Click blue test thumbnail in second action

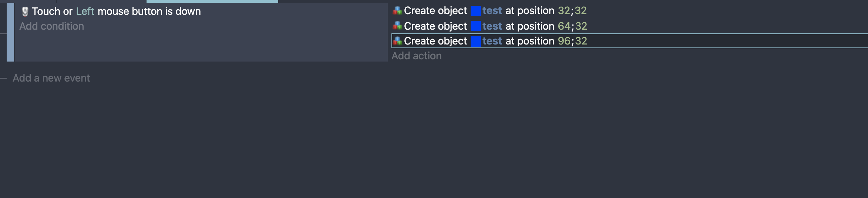pyautogui.click(x=475, y=26)
